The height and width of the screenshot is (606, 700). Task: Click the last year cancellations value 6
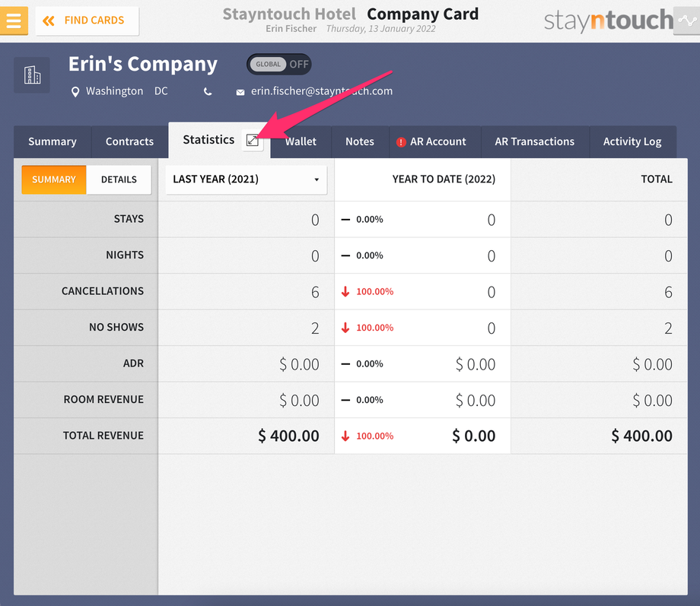[315, 292]
